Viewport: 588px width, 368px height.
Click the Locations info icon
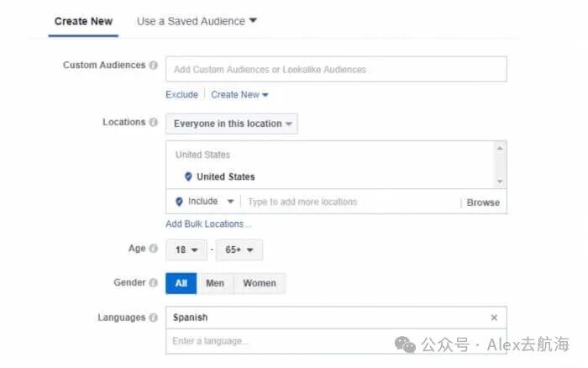(153, 123)
